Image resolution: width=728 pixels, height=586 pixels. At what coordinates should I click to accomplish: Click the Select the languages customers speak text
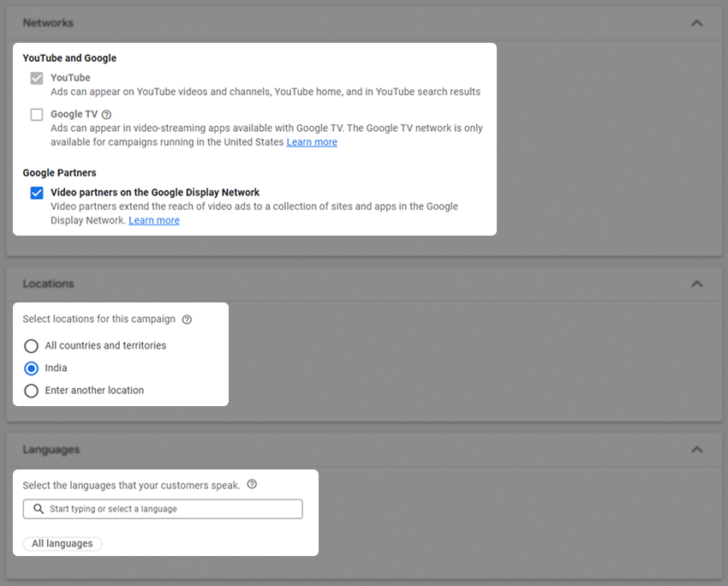point(131,485)
